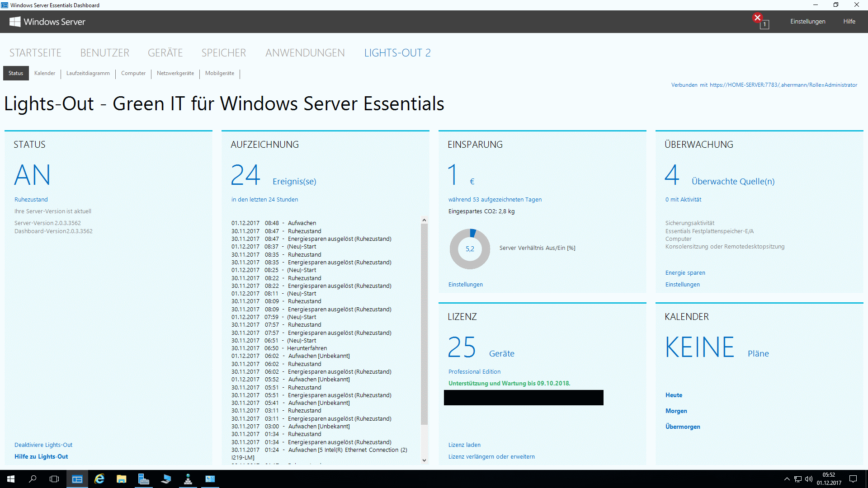Expand the Computer section tab
868x488 pixels.
pyautogui.click(x=133, y=73)
